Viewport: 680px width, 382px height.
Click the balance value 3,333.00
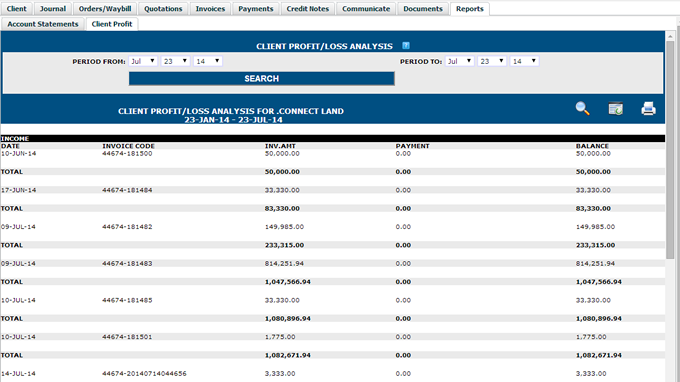[x=591, y=373]
